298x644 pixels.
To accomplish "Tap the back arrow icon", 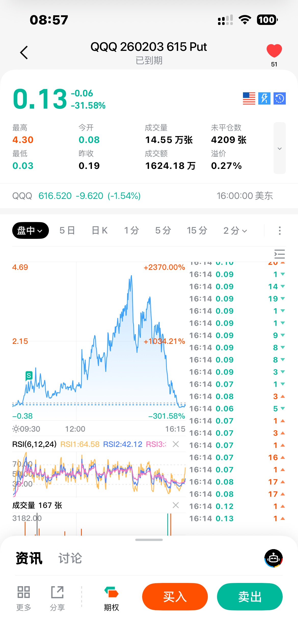I will click(24, 53).
